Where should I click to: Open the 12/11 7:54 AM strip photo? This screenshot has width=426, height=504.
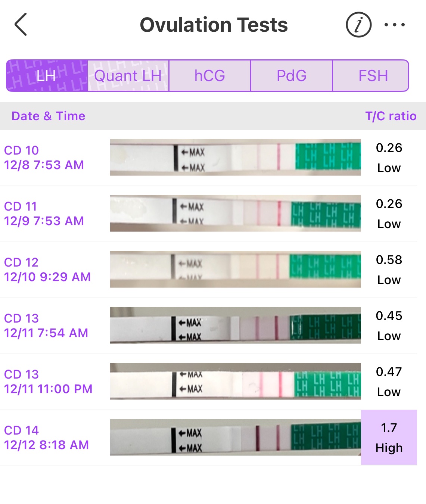click(x=235, y=325)
